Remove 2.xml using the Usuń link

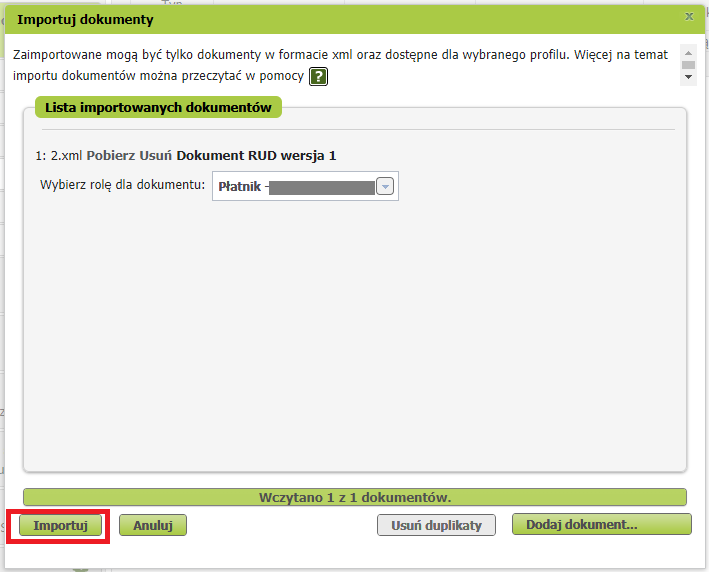pos(156,156)
